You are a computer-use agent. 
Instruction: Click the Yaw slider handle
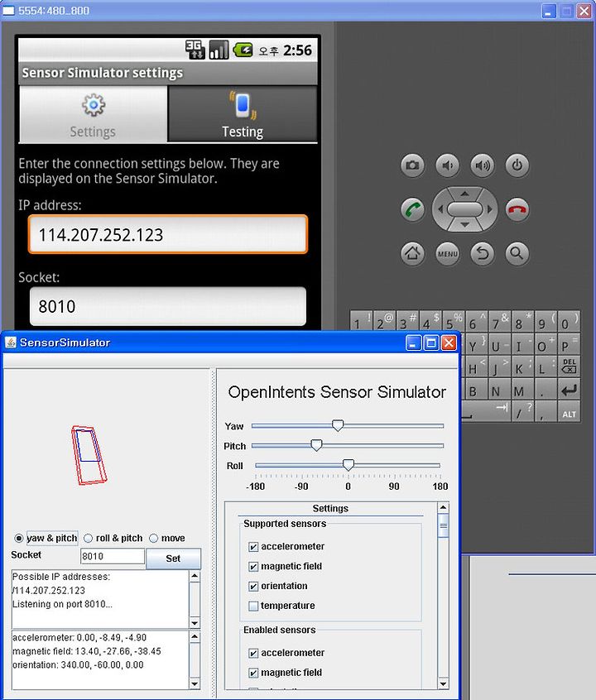(338, 425)
